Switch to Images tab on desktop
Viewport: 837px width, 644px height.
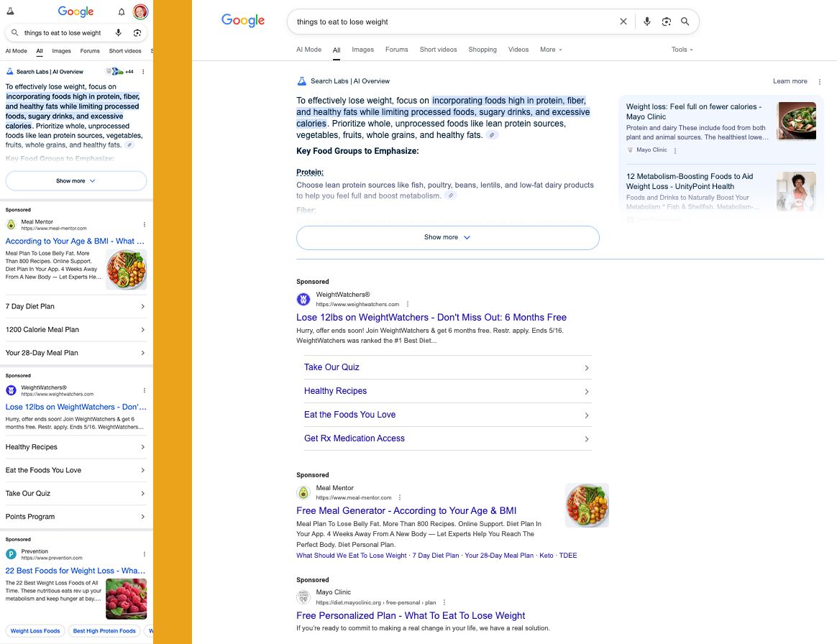click(362, 50)
